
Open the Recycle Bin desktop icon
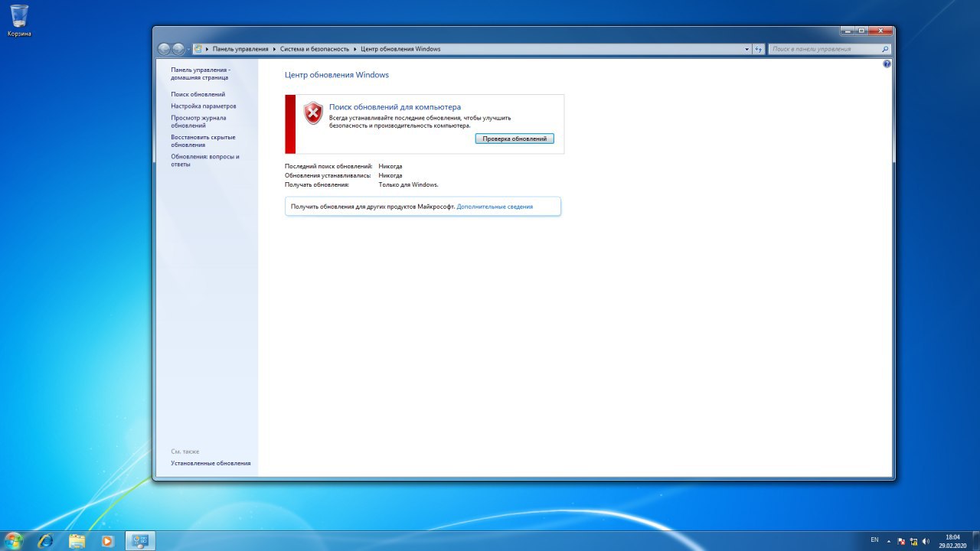[19, 21]
